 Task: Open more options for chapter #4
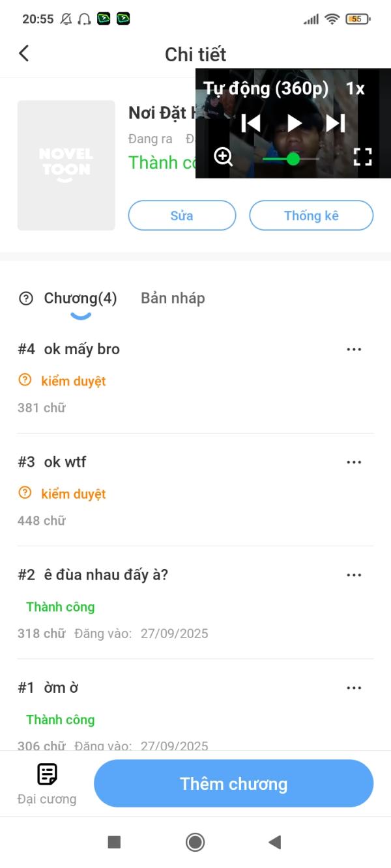(354, 349)
